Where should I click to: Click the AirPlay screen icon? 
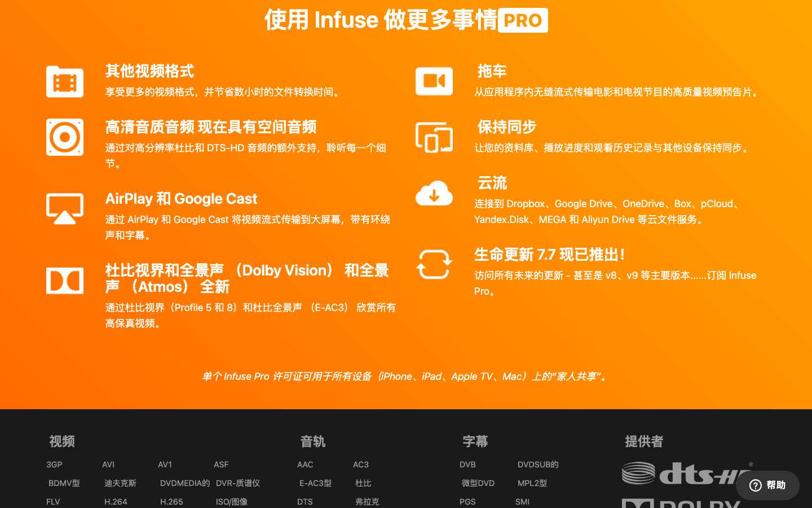click(65, 209)
